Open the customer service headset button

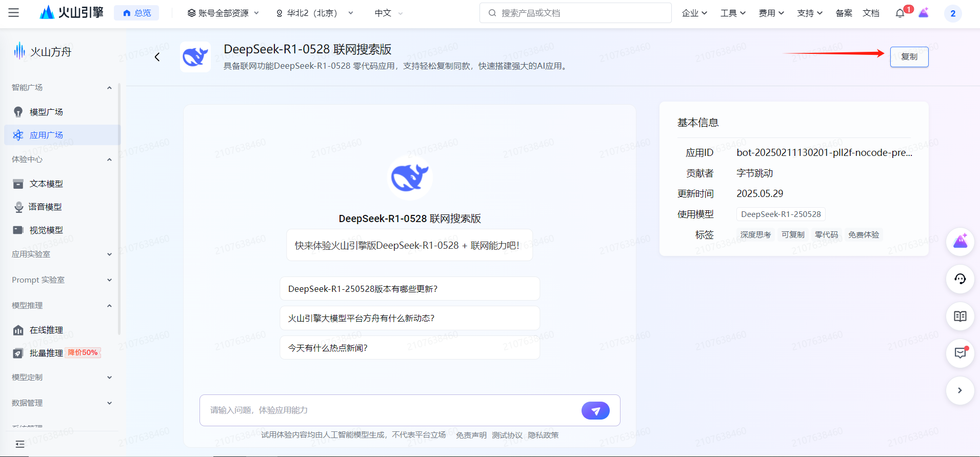coord(960,279)
